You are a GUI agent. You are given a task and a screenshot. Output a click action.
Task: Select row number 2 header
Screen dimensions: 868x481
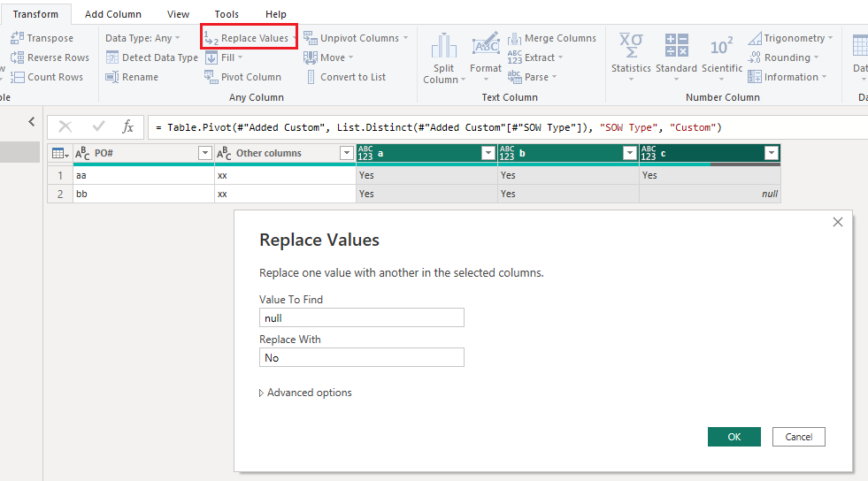(x=60, y=194)
